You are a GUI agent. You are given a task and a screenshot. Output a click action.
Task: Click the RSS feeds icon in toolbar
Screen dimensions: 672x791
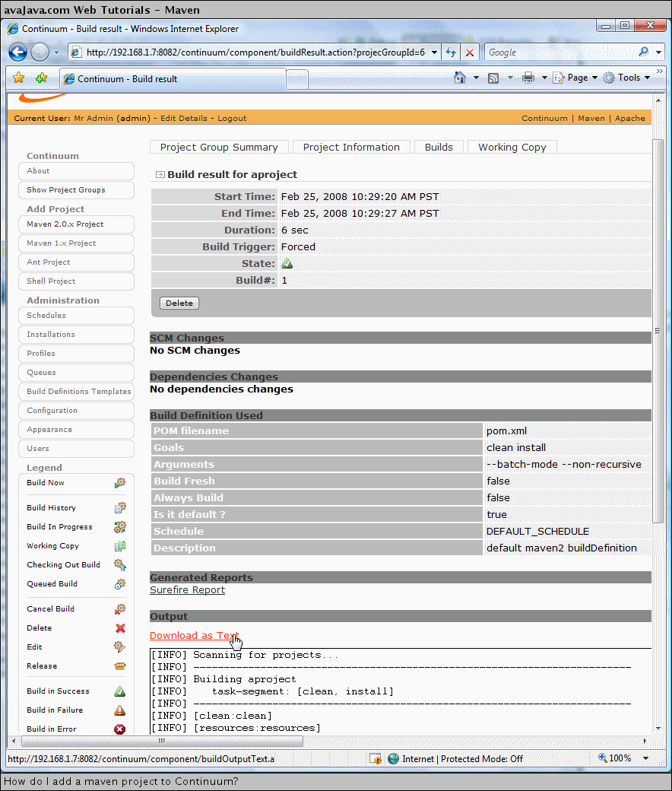(493, 78)
